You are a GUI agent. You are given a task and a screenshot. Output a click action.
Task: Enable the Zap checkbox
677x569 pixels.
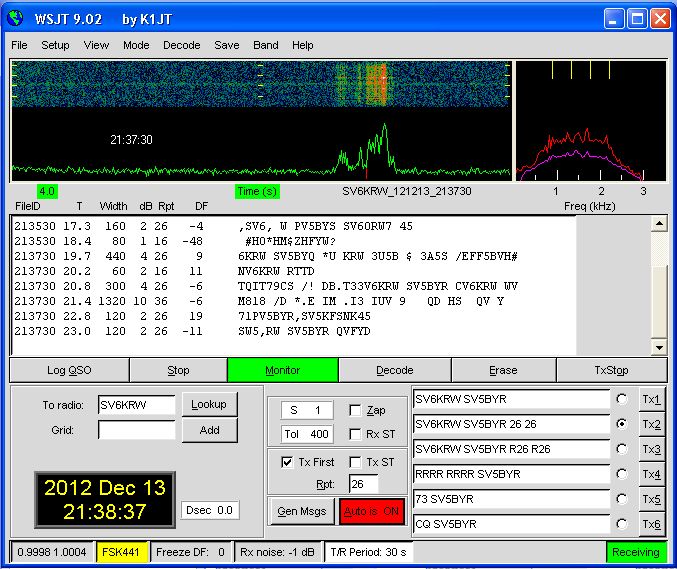point(355,410)
